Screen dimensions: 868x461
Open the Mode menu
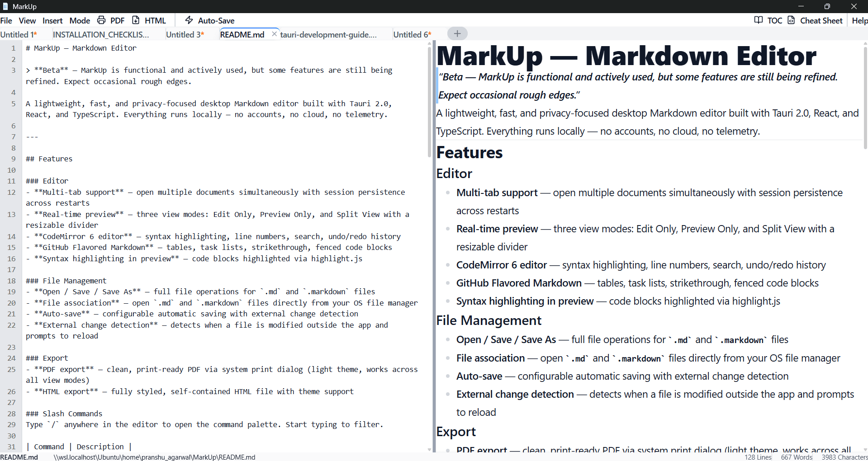coord(80,20)
